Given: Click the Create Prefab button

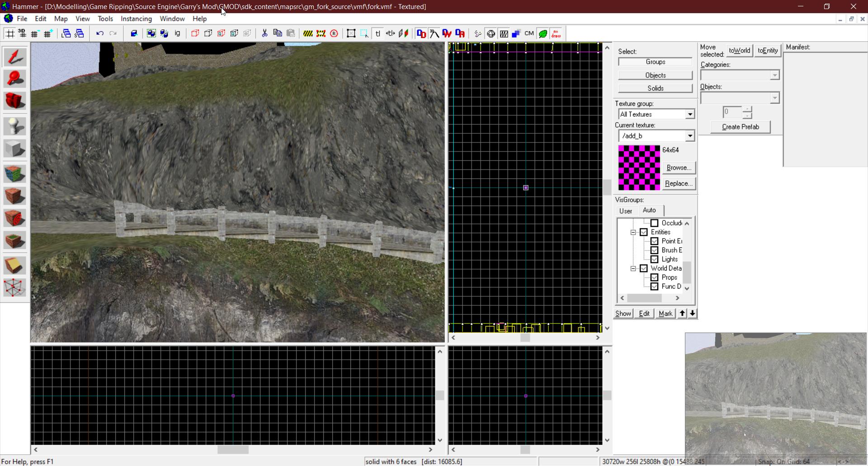Looking at the screenshot, I should pos(740,127).
